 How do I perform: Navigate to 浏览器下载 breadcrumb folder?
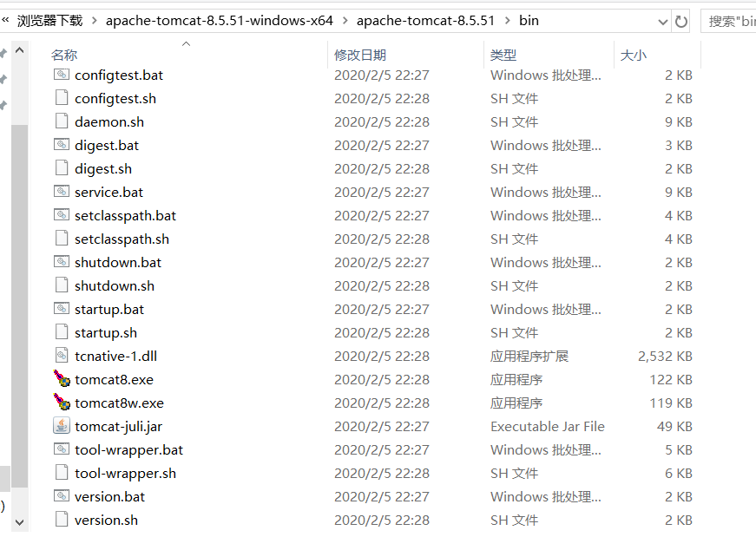pos(50,21)
